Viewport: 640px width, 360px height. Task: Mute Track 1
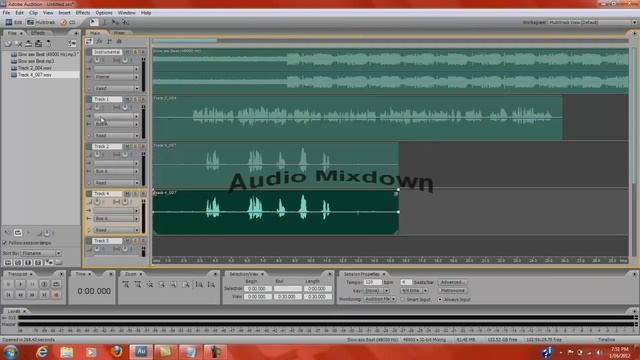(x=128, y=99)
